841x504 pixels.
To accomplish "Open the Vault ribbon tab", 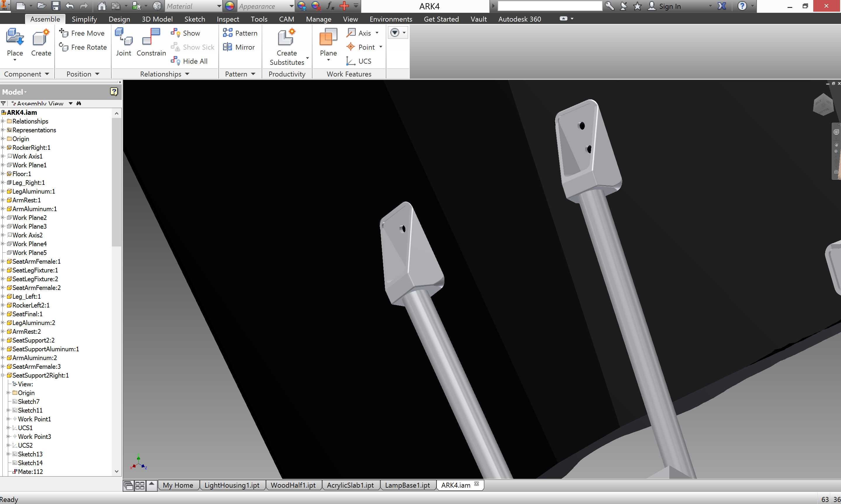I will pos(478,19).
